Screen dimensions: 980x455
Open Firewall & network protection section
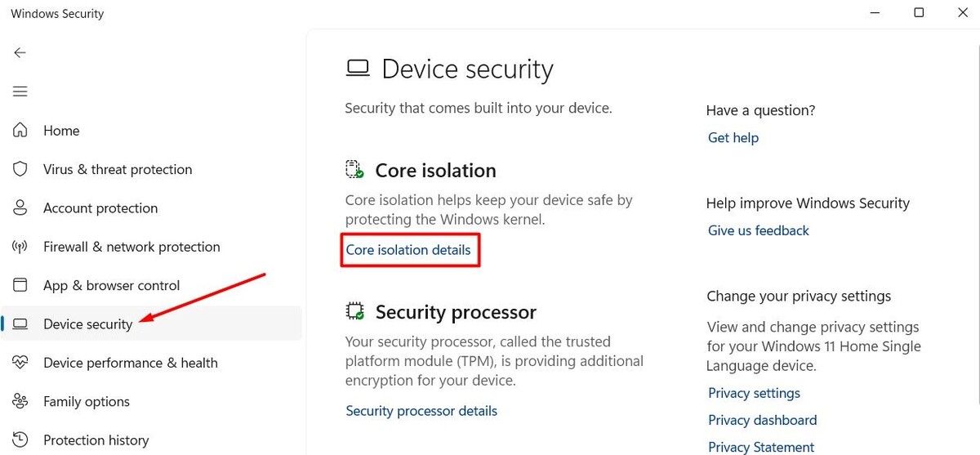[x=131, y=247]
